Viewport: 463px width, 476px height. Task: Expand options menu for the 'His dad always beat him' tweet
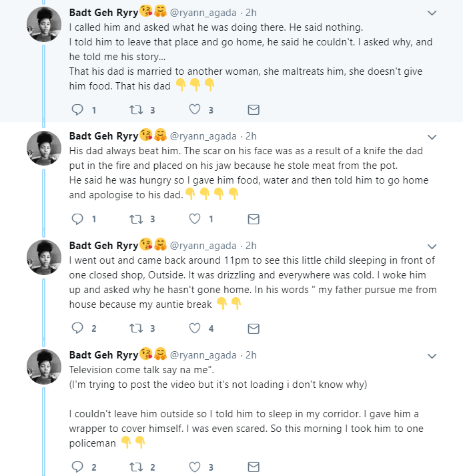point(432,137)
